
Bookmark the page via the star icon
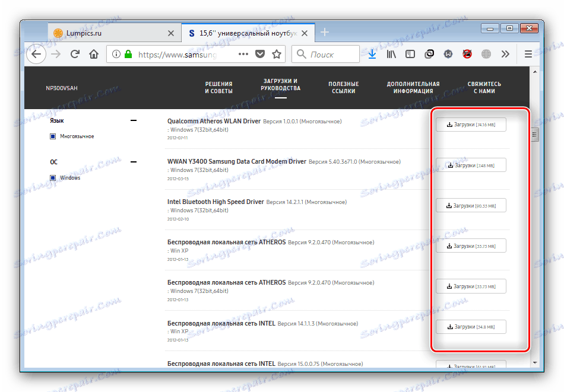click(x=277, y=53)
